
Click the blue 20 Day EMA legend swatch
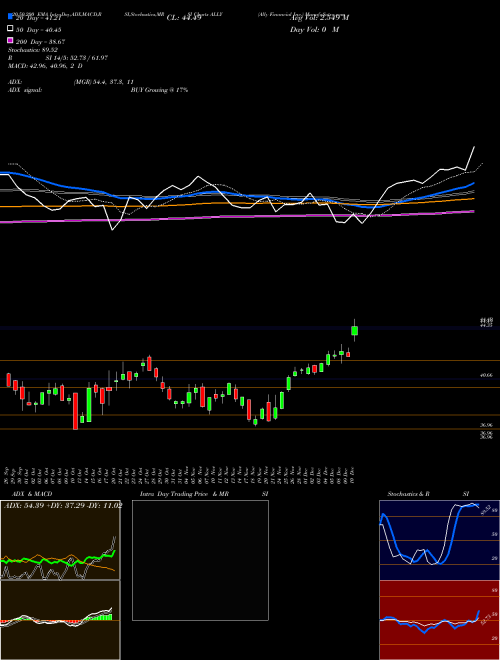(x=10, y=17)
